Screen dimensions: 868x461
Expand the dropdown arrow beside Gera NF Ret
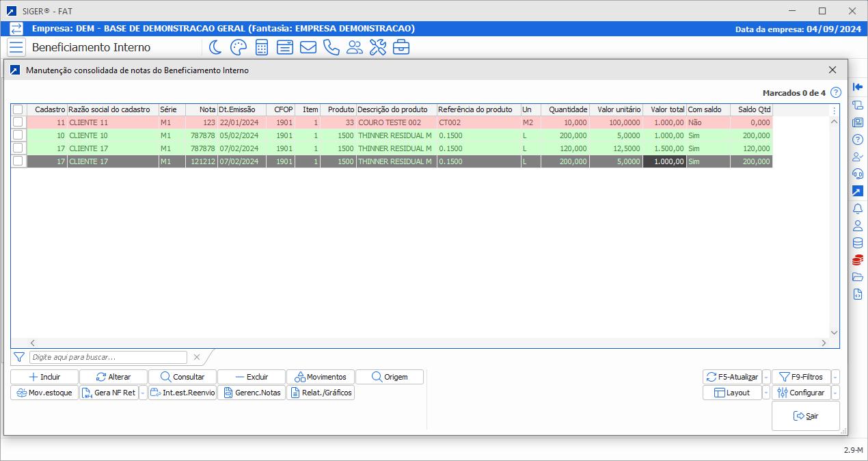coord(143,393)
